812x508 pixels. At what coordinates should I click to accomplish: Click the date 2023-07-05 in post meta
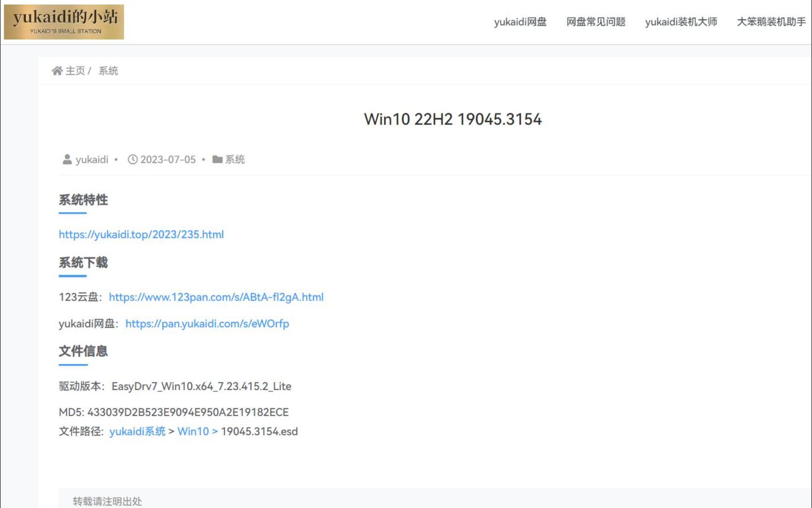click(x=168, y=159)
